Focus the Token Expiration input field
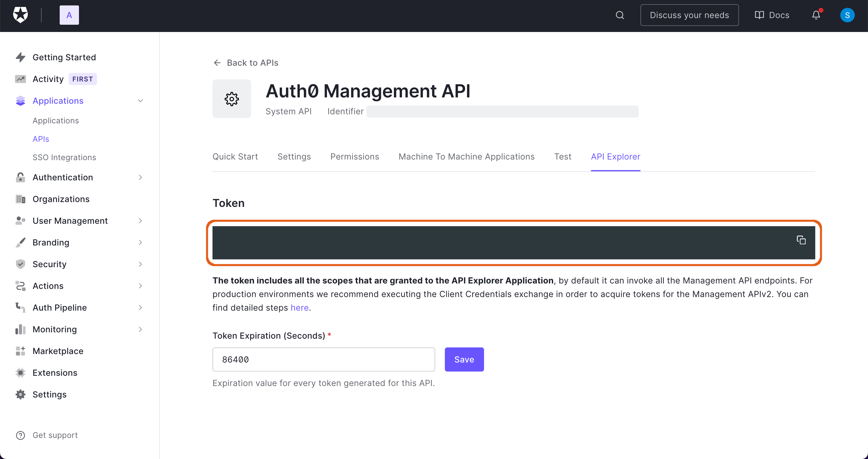This screenshot has height=459, width=868. pos(323,359)
